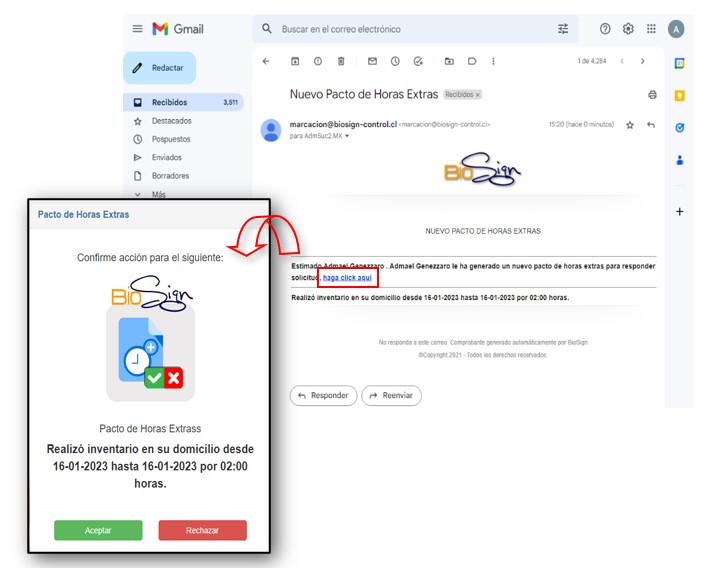Screen dimensions: 706x568
Task: Click the Responder button
Action: coord(323,396)
